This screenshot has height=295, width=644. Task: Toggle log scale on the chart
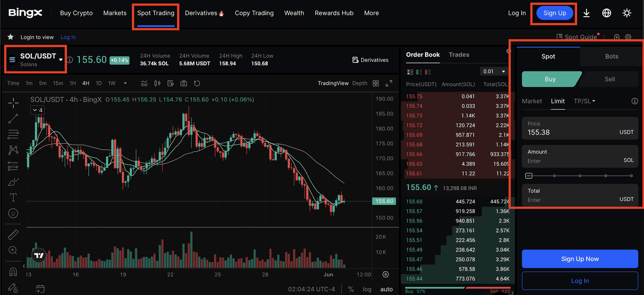pos(367,289)
